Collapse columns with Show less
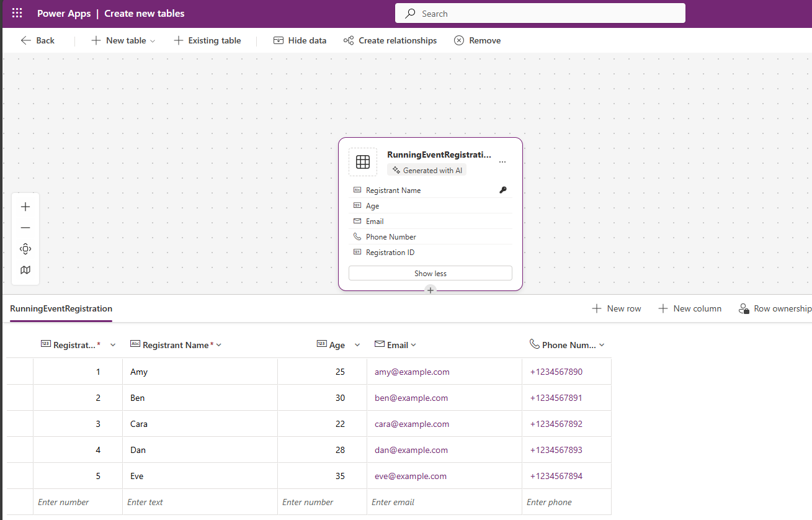The width and height of the screenshot is (812, 520). click(x=430, y=274)
